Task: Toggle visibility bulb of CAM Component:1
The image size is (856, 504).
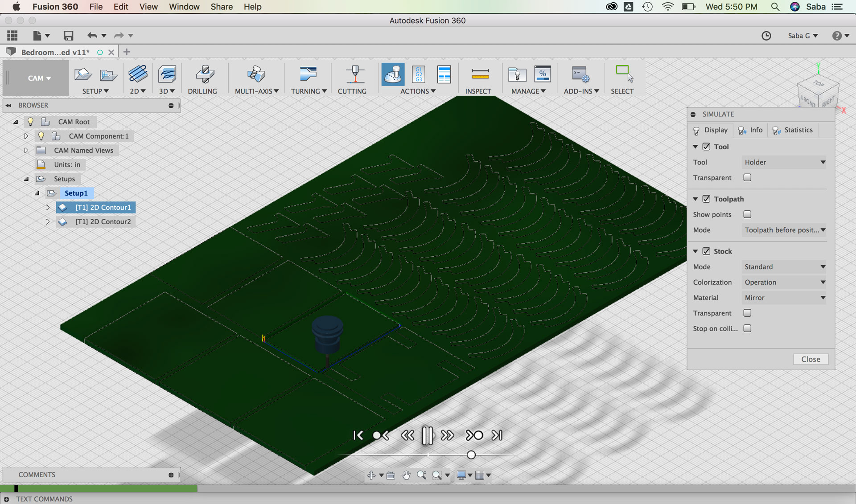Action: tap(41, 136)
